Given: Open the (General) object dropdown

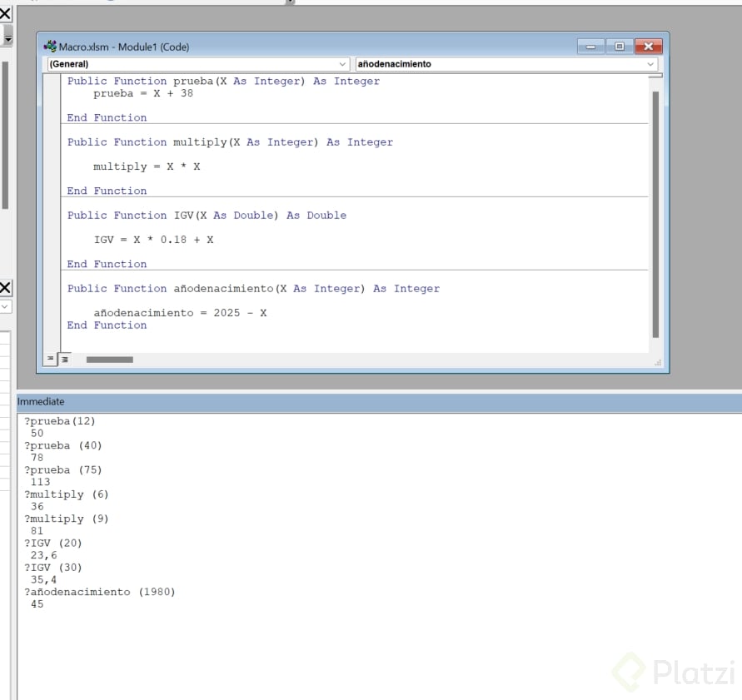Looking at the screenshot, I should point(198,64).
